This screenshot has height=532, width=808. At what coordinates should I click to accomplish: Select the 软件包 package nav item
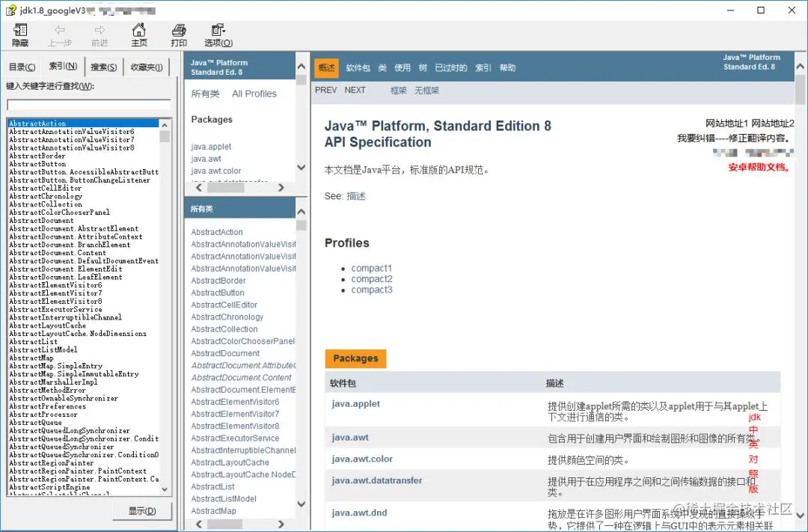click(x=358, y=67)
